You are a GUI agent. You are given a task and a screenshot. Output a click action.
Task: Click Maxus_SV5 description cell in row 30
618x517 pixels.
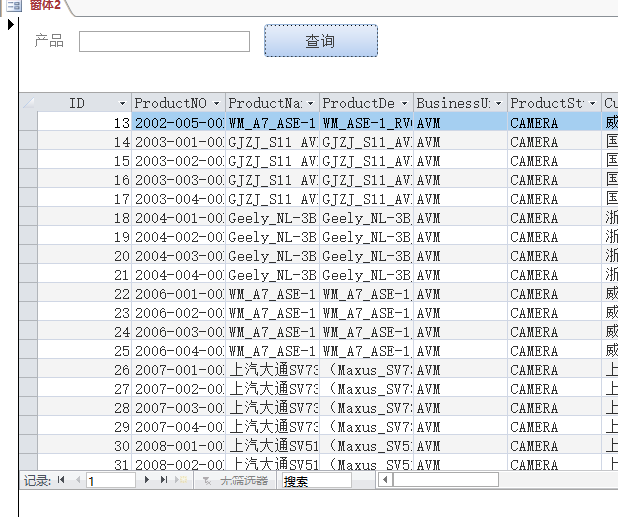367,446
